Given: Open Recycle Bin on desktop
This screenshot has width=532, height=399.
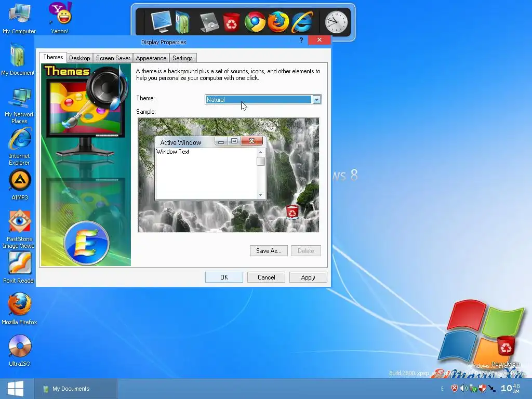Looking at the screenshot, I should tap(506, 351).
